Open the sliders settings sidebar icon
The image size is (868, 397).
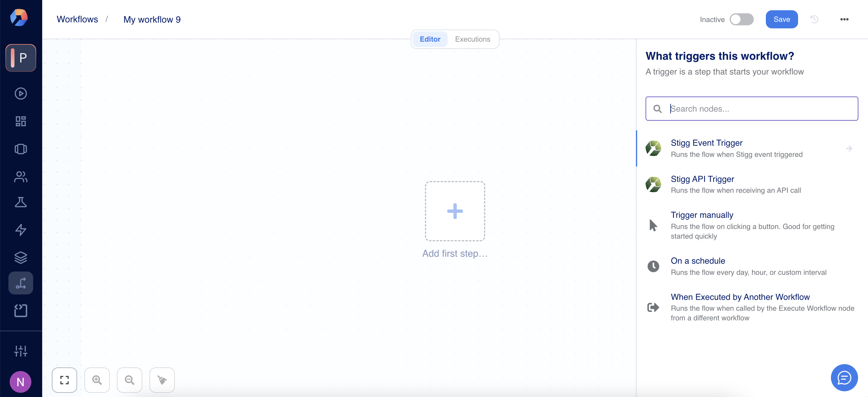pos(20,351)
